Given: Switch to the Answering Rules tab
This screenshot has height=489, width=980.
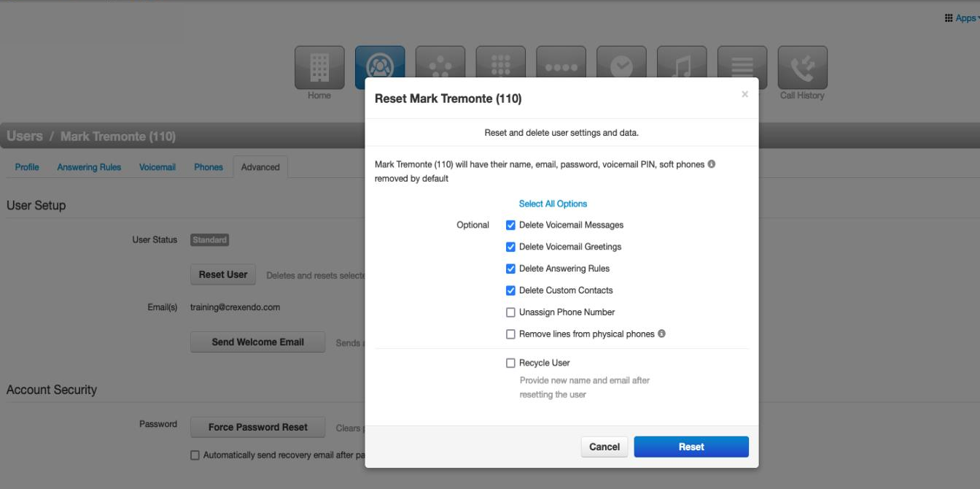Looking at the screenshot, I should click(89, 167).
